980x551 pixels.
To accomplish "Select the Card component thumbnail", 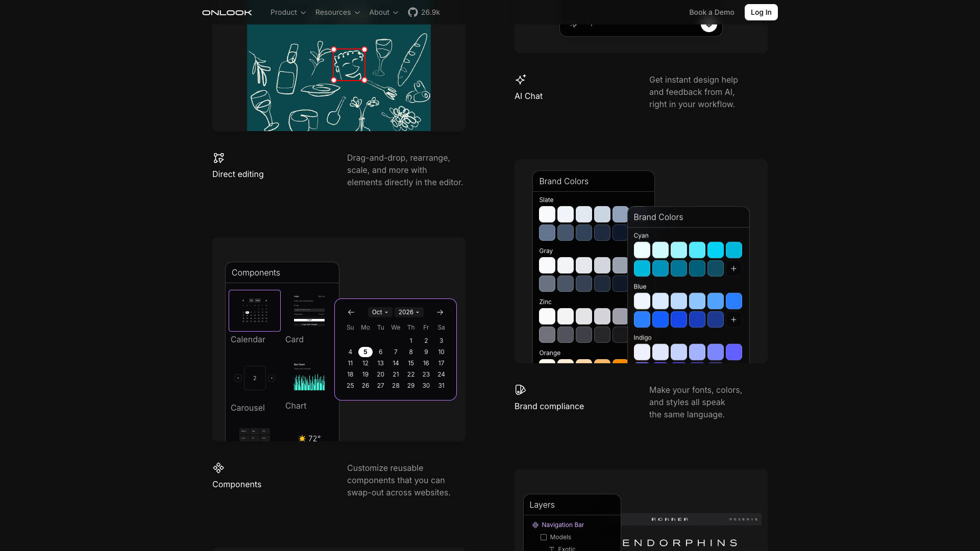I will click(x=309, y=311).
